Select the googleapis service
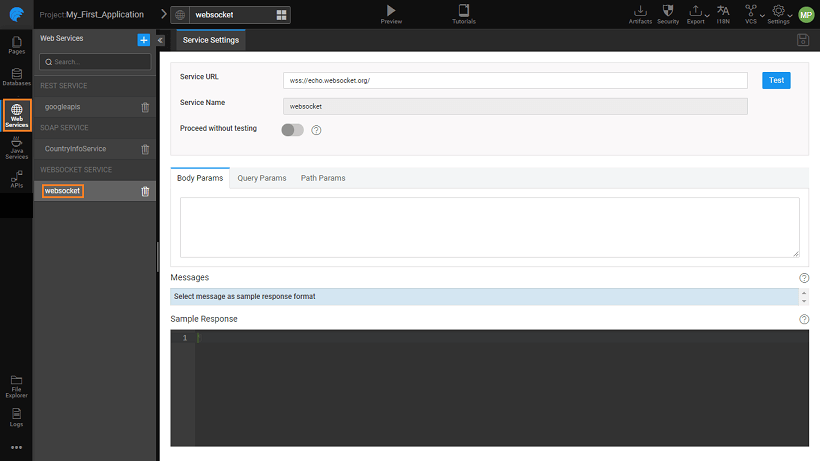The height and width of the screenshot is (461, 820). (x=62, y=107)
